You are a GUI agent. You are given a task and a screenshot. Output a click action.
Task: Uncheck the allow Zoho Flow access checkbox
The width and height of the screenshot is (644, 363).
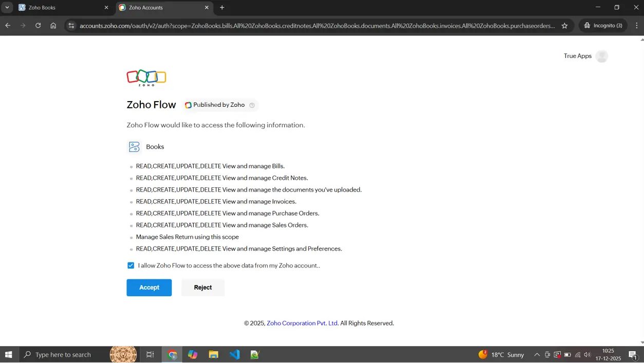coord(131,265)
